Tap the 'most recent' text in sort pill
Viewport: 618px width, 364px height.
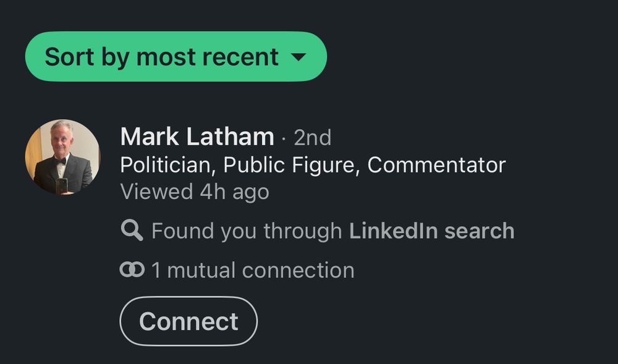tap(207, 57)
